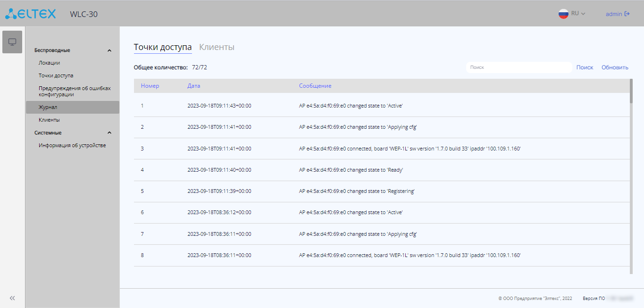Sort the log by Дата column header
The width and height of the screenshot is (644, 308).
193,86
